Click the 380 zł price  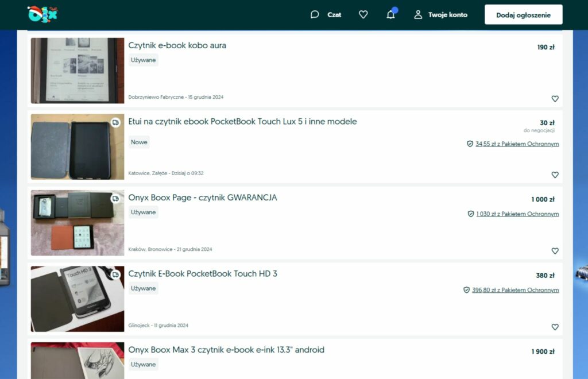[x=546, y=276]
